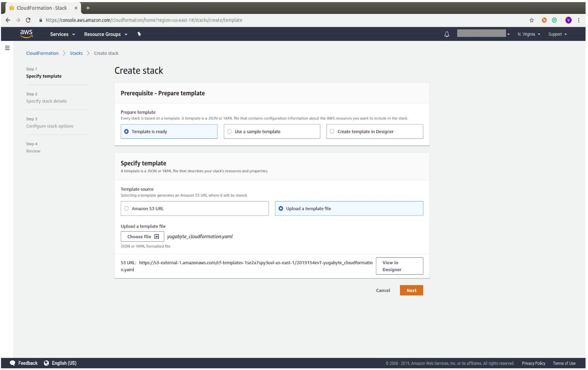The width and height of the screenshot is (588, 370).
Task: Open the sidebar hamburger menu
Action: (8, 48)
